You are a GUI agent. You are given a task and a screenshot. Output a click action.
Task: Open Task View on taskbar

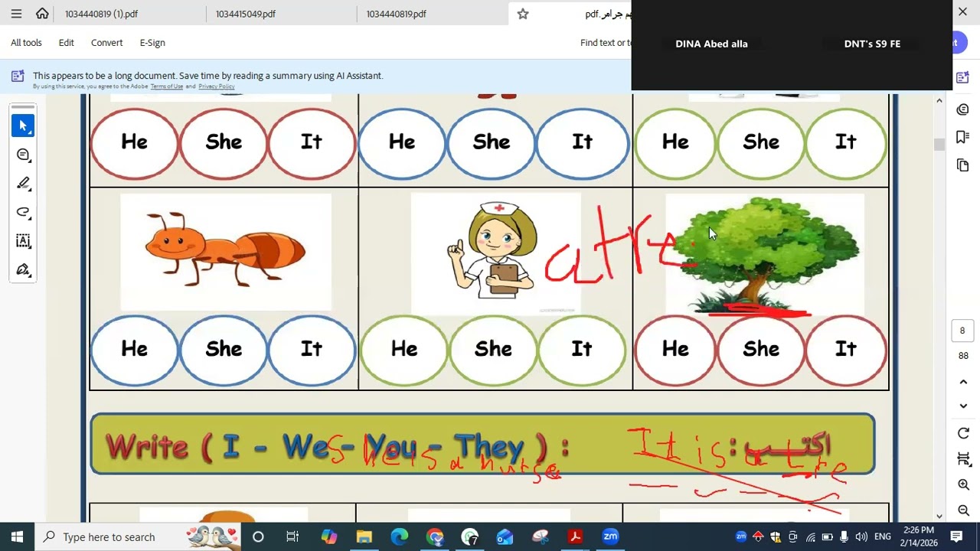(x=292, y=536)
